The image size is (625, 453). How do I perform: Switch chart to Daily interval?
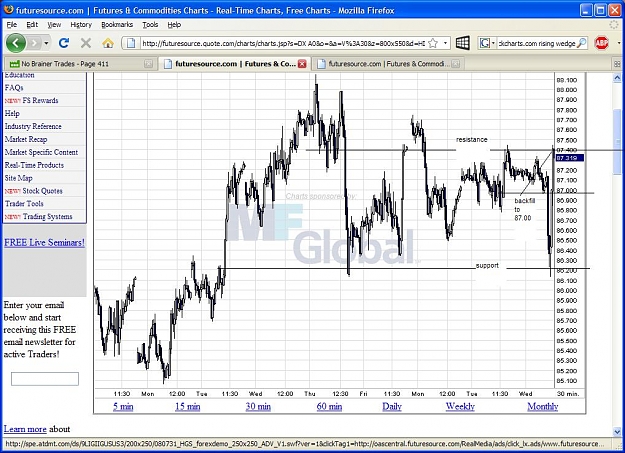392,406
